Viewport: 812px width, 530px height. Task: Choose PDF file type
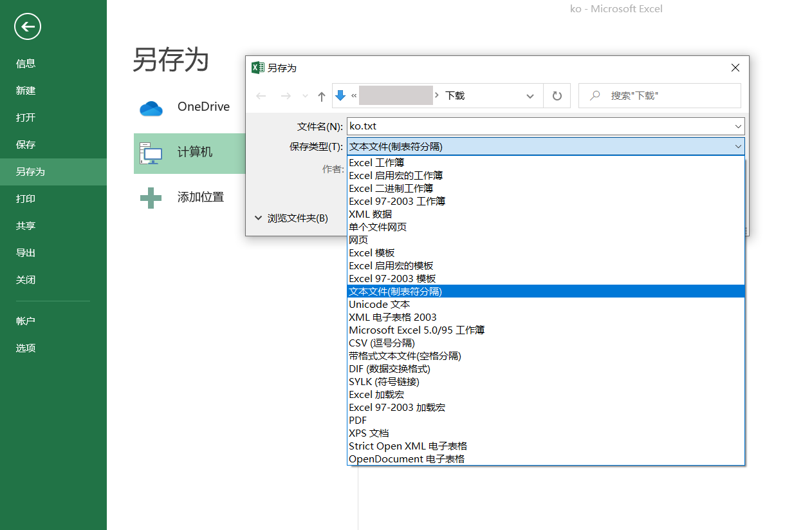click(x=546, y=421)
